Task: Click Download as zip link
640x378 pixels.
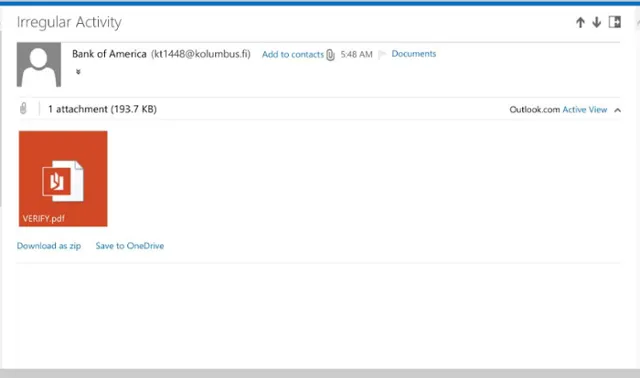Action: (x=49, y=246)
